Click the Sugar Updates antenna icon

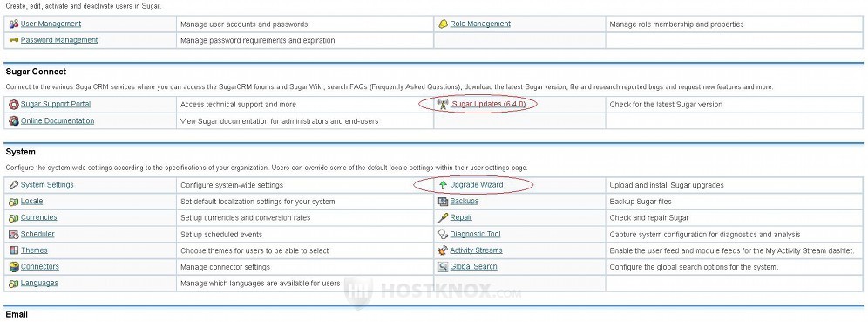(443, 104)
